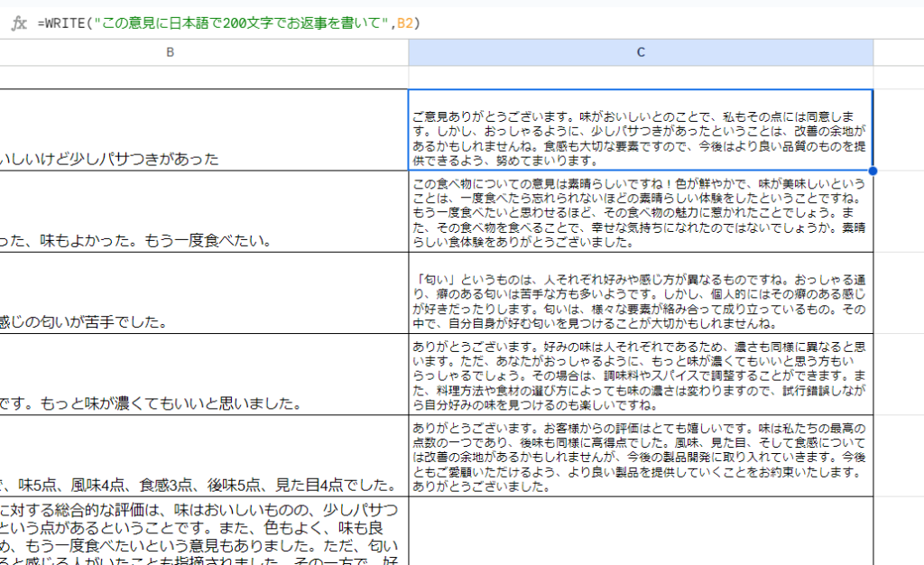Select the reply cell mentioning 調味料やスパイス

tap(641, 374)
